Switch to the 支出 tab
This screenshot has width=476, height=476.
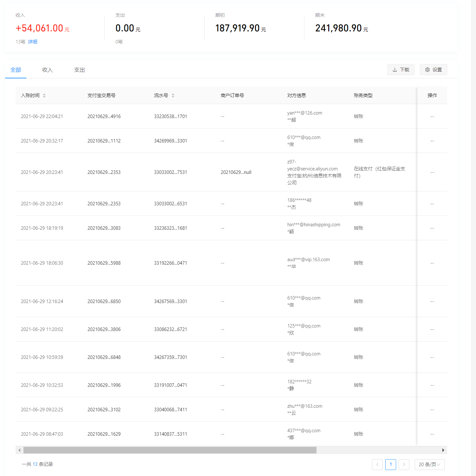(79, 70)
